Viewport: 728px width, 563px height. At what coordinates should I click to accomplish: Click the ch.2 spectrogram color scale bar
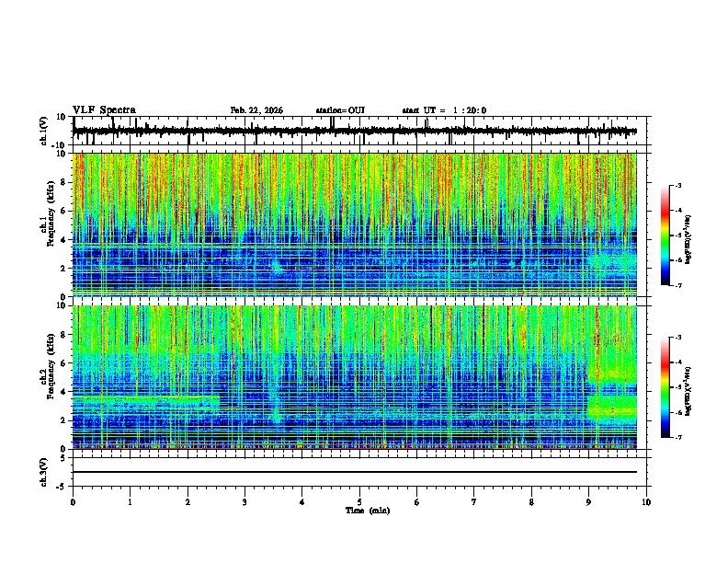pyautogui.click(x=665, y=387)
